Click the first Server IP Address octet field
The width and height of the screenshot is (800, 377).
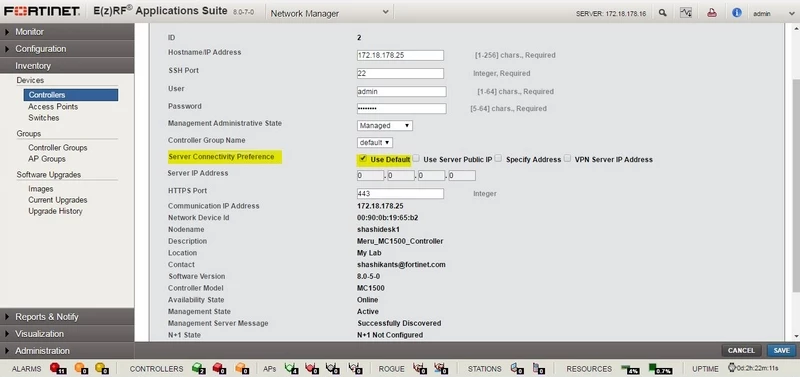click(370, 176)
